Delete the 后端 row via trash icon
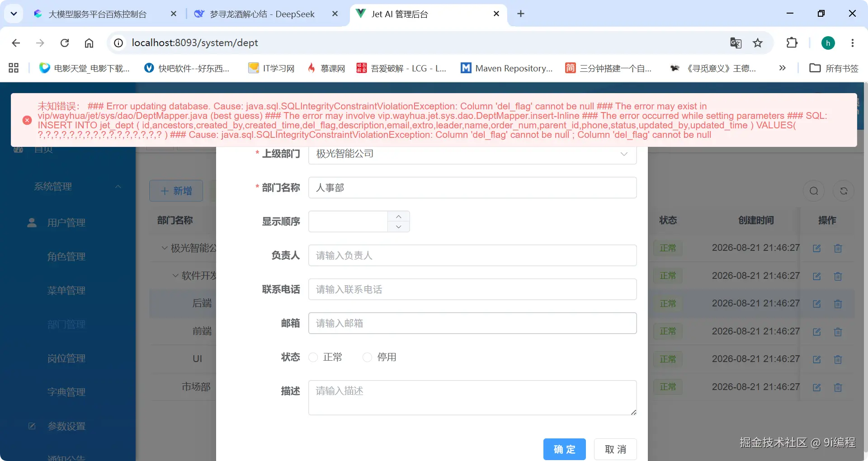 (838, 304)
